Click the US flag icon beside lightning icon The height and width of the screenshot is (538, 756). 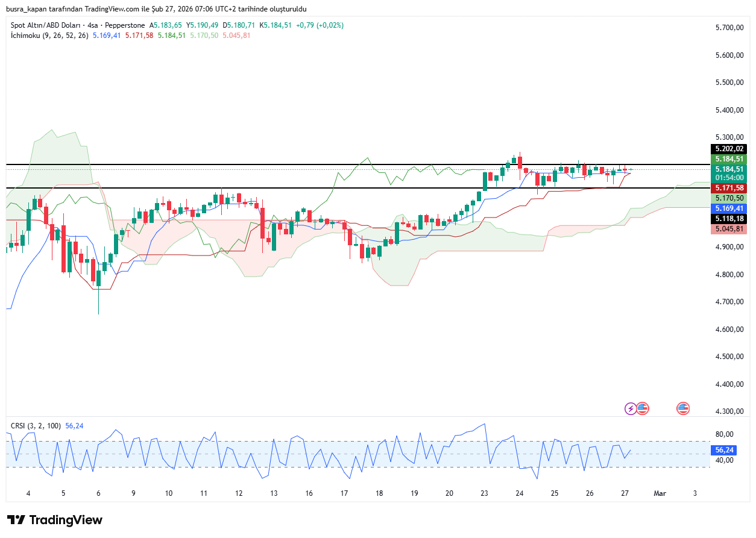[643, 408]
